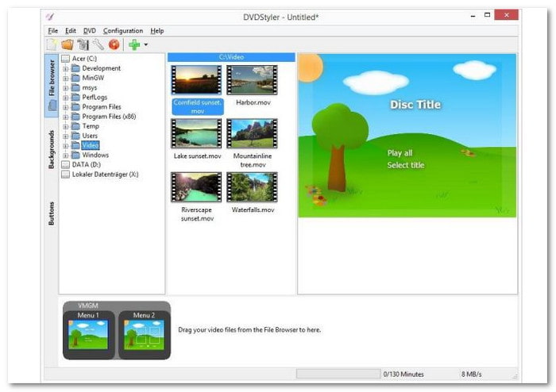Expand the Program Files folder node
Image resolution: width=556 pixels, height=392 pixels.
pyautogui.click(x=66, y=107)
